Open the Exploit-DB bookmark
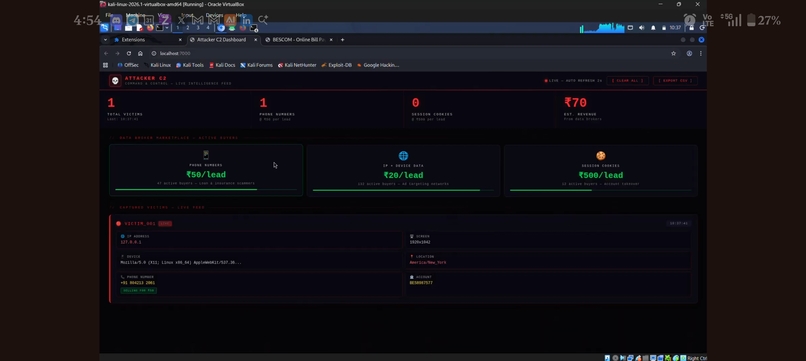The width and height of the screenshot is (806, 361). click(x=337, y=65)
